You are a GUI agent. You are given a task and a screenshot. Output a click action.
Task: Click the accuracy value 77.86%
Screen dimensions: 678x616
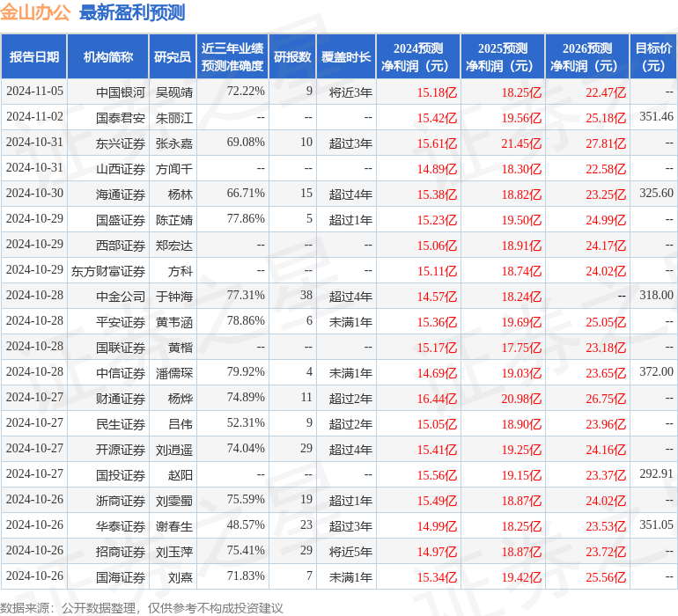[x=246, y=219]
